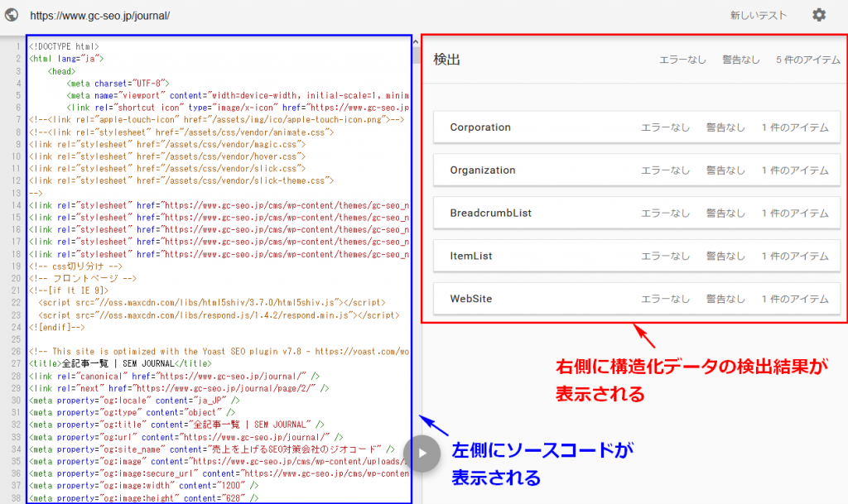The image size is (848, 504).
Task: Click エラーなし in the 検出 header
Action: click(682, 60)
